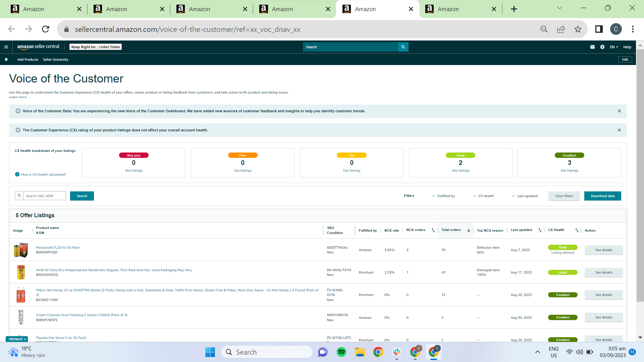Screen dimensions: 644x362
Task: Reload the page with the refresh icon
Action: click(x=46, y=29)
